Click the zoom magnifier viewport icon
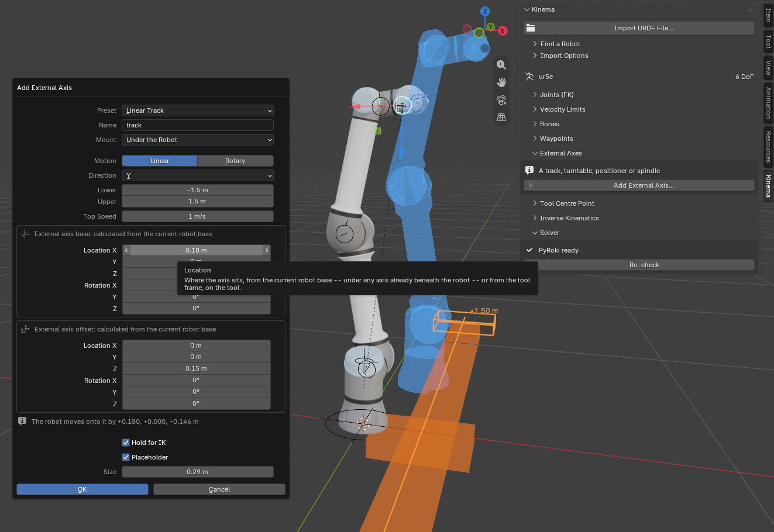The width and height of the screenshot is (774, 532). 501,65
